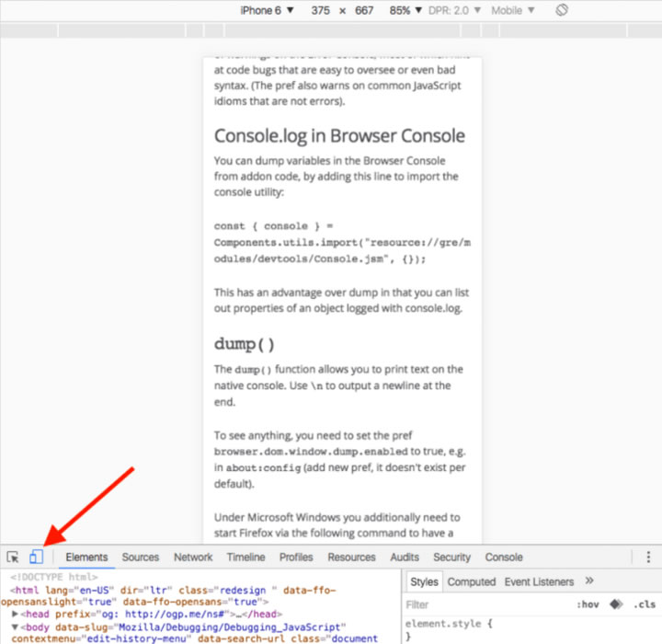Expand the head element node
Viewport: 662px width, 644px height.
click(15, 614)
